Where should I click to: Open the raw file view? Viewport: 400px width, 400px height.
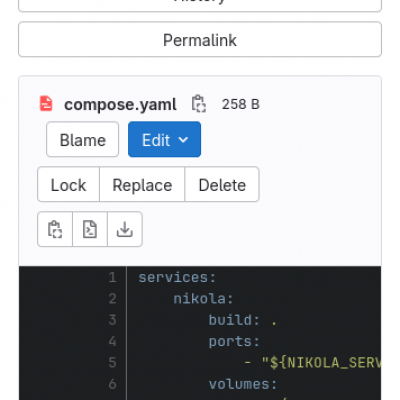pos(90,229)
